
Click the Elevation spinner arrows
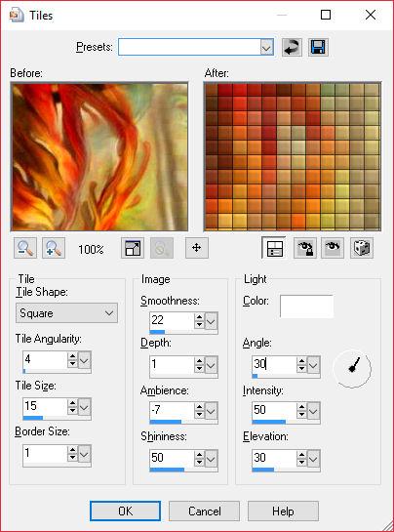coord(301,459)
